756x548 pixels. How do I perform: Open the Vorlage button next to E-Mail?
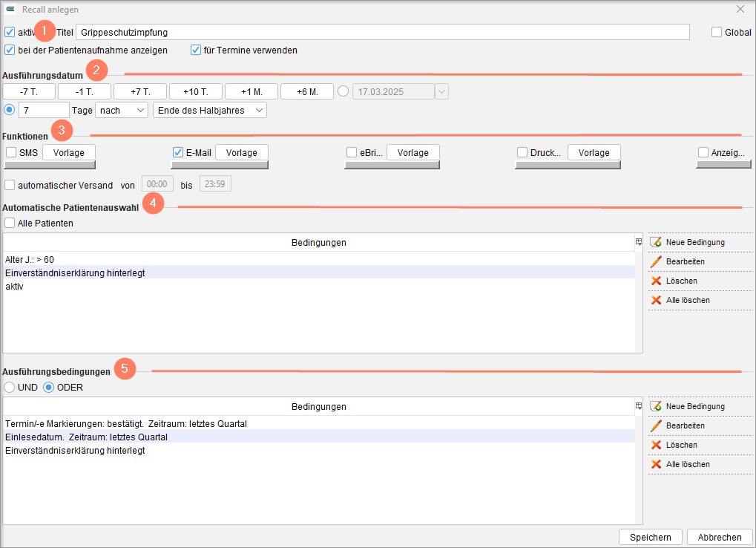click(x=242, y=152)
